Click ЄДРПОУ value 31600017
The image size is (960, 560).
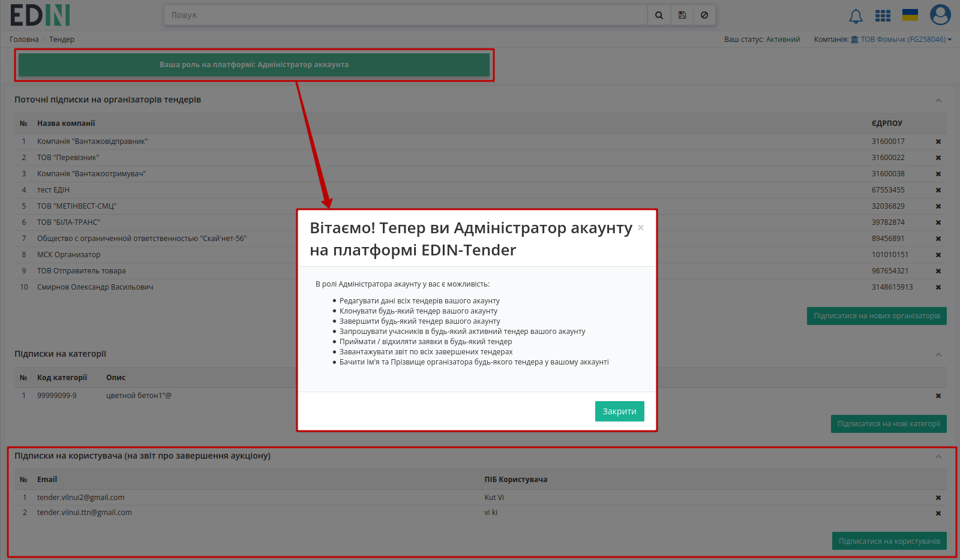pyautogui.click(x=888, y=141)
